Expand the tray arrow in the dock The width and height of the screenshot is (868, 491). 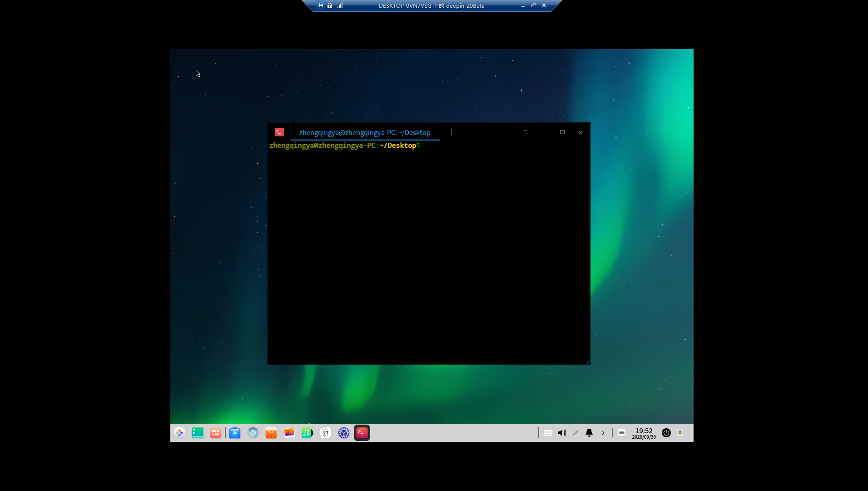click(603, 433)
